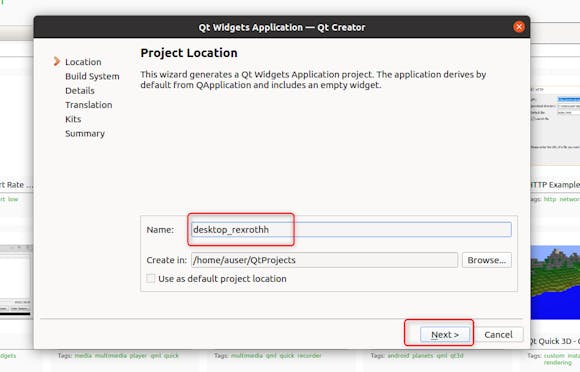The image size is (580, 372).
Task: Click the recorder tag in the background
Action: pos(310,355)
